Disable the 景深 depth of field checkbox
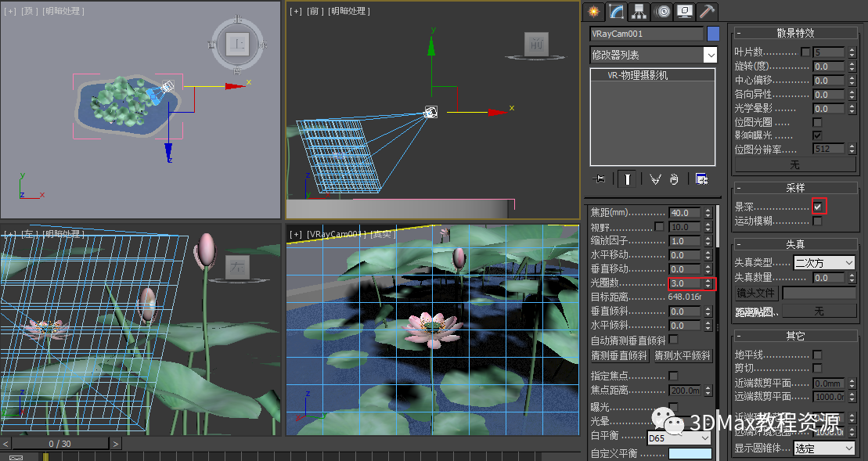Image resolution: width=868 pixels, height=461 pixels. tap(818, 207)
